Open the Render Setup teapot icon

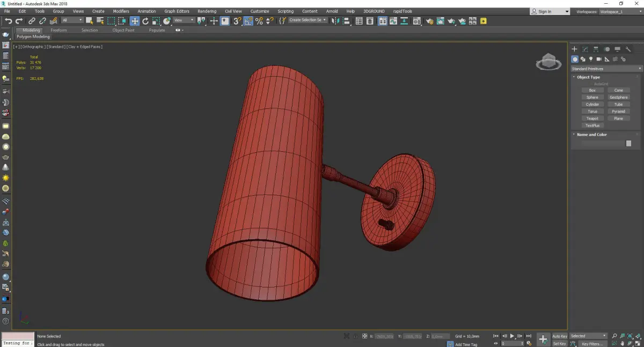[x=429, y=21]
